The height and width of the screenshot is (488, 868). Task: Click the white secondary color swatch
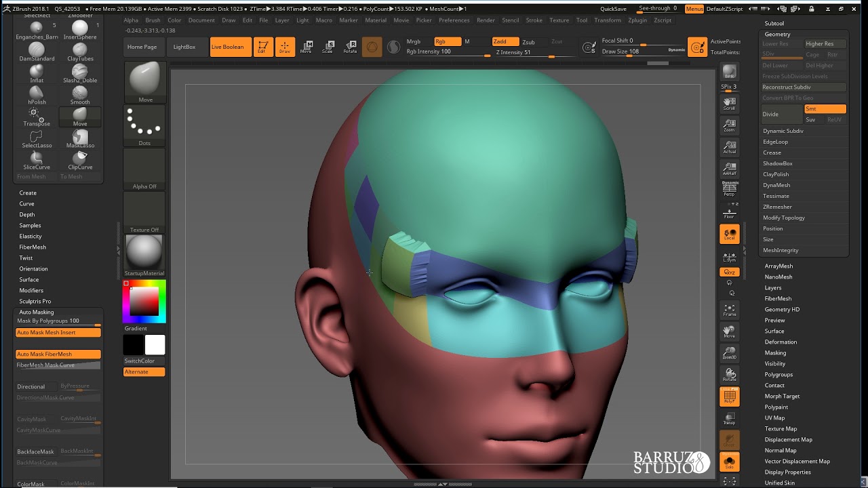(155, 345)
